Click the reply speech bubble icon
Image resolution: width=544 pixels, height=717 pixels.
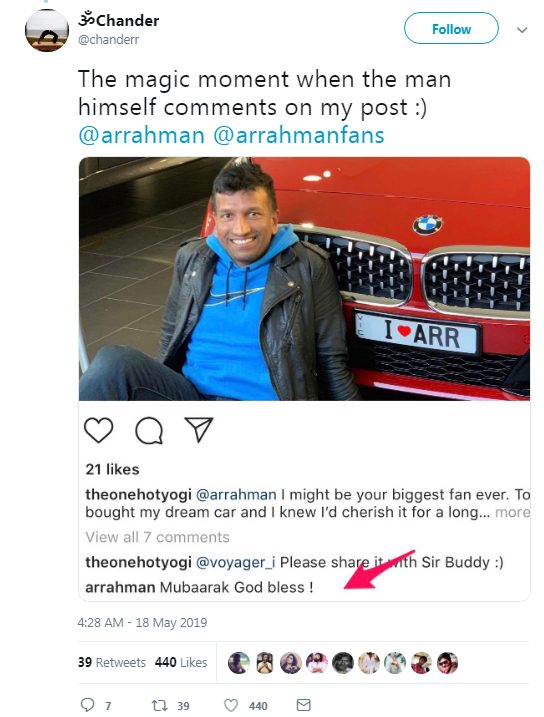pyautogui.click(x=87, y=705)
